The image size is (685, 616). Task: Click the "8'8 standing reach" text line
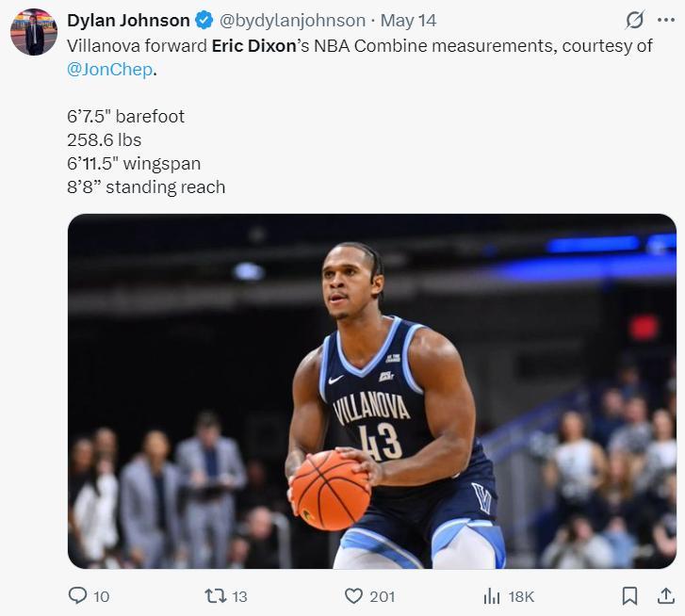pos(146,187)
